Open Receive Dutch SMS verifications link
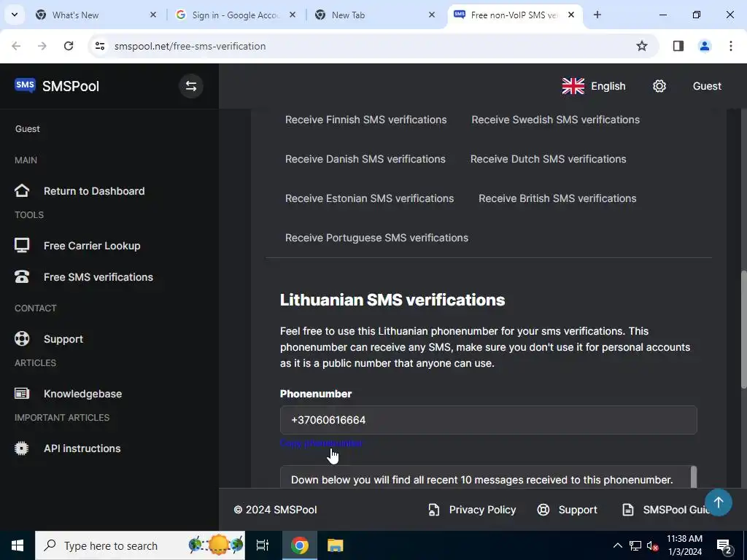The height and width of the screenshot is (560, 747). coord(549,159)
